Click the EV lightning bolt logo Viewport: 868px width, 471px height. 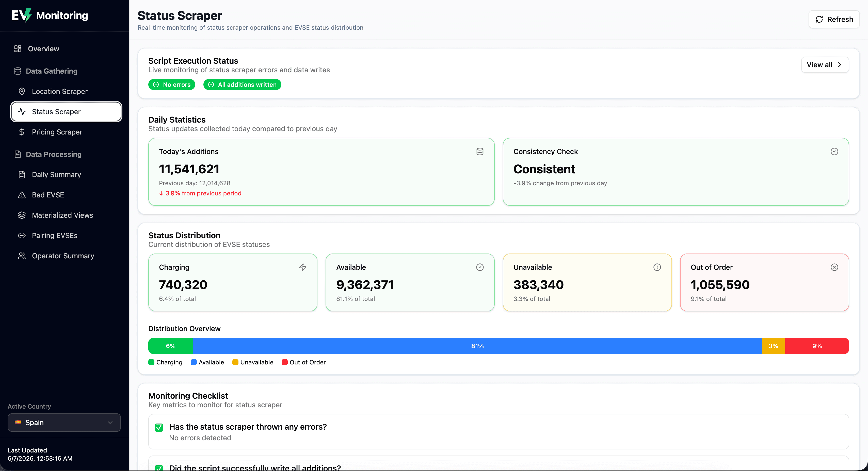pyautogui.click(x=22, y=15)
